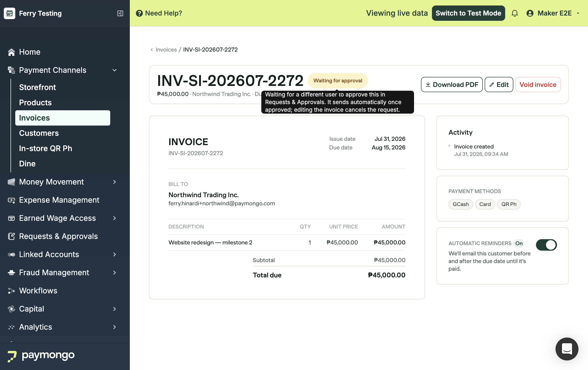Open the Storefront menu item
Screen dimensions: 588x370
click(63, 87)
